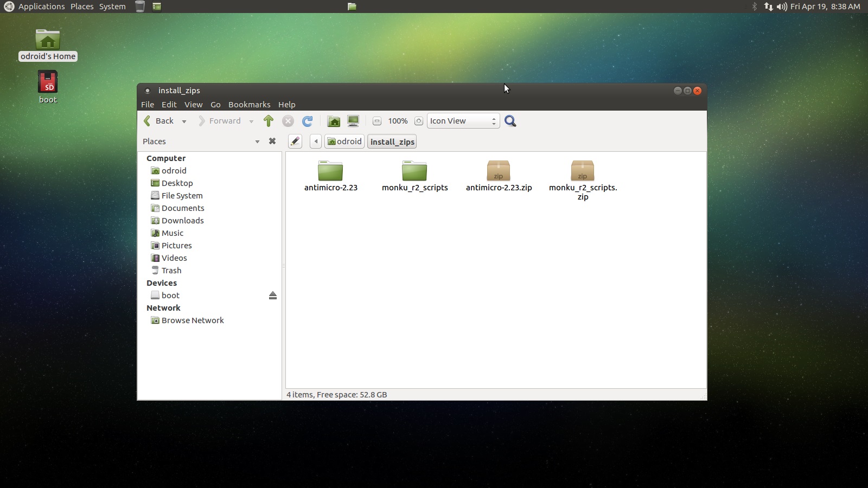Screen dimensions: 868x488
Task: Click the Back navigation button
Action: (x=161, y=121)
